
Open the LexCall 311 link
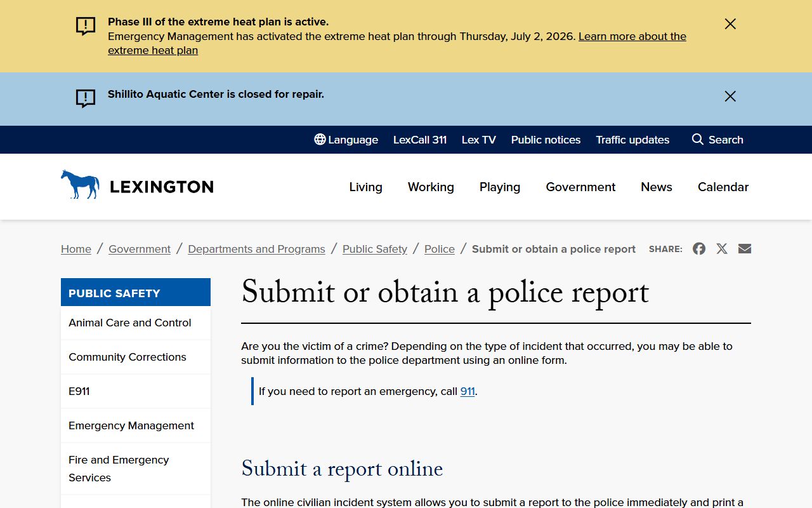[x=420, y=140]
